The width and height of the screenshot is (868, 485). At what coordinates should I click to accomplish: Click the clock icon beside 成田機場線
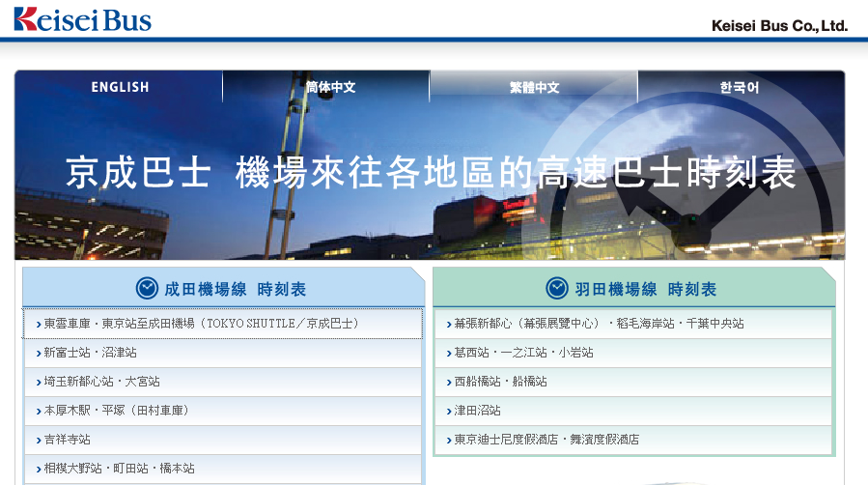148,289
